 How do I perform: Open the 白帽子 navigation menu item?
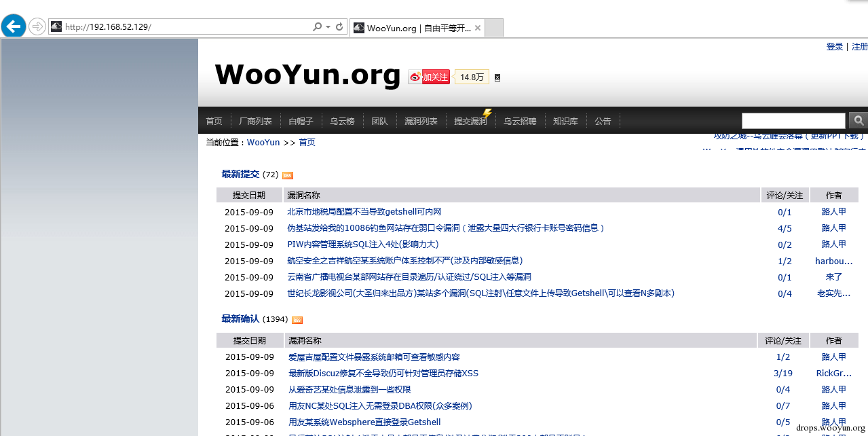click(301, 121)
